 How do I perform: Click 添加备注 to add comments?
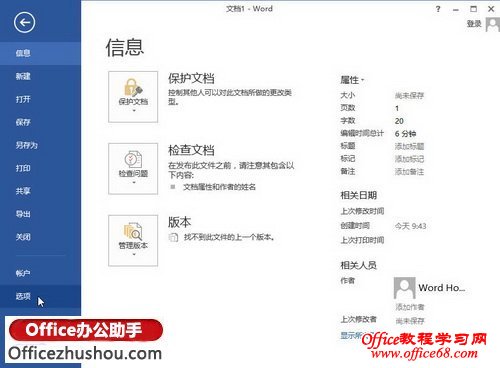pos(409,172)
